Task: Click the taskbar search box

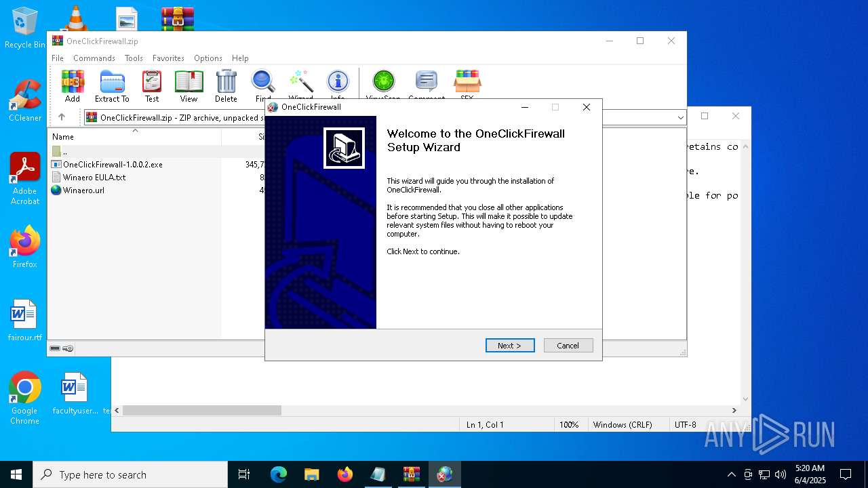Action: (130, 474)
